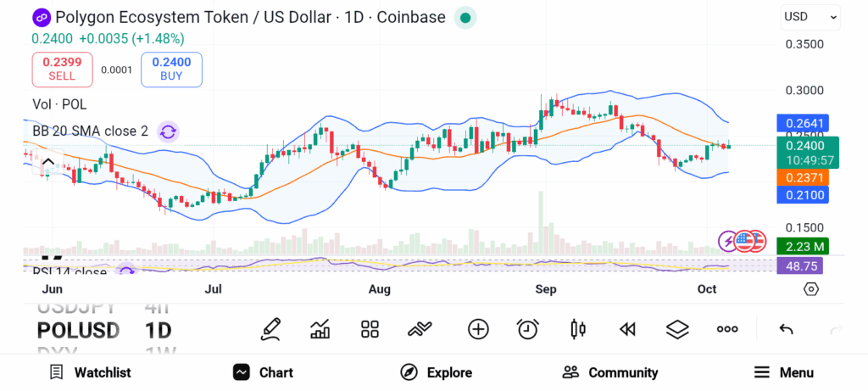The width and height of the screenshot is (868, 391).
Task: Open the four-squares layout icon
Action: (x=370, y=329)
